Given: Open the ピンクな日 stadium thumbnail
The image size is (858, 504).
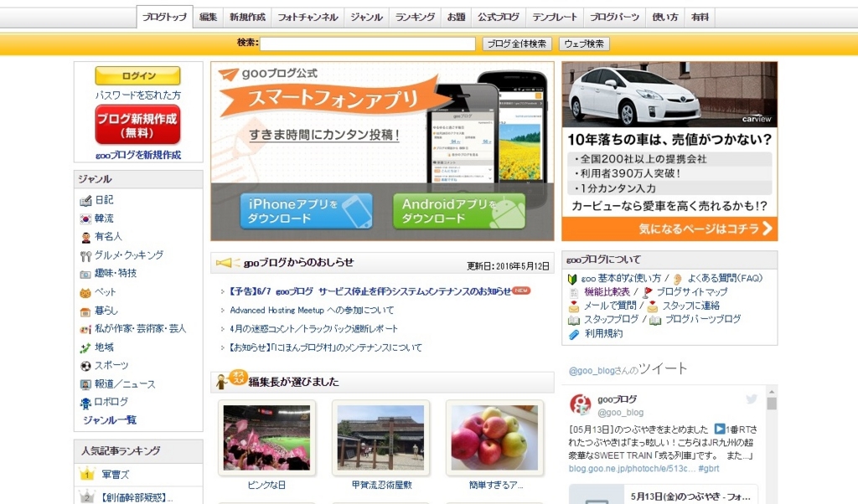Looking at the screenshot, I should [x=266, y=437].
